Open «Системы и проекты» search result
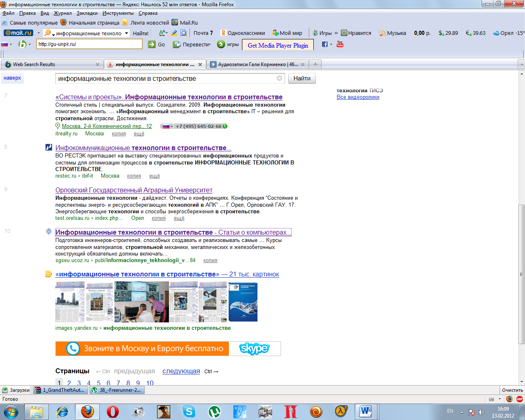The height and width of the screenshot is (420, 525). (169, 97)
